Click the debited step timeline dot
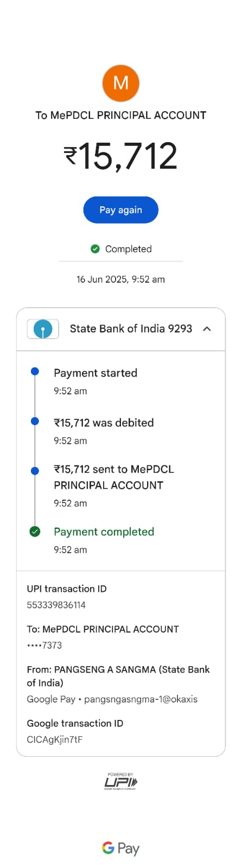 pos(35,421)
